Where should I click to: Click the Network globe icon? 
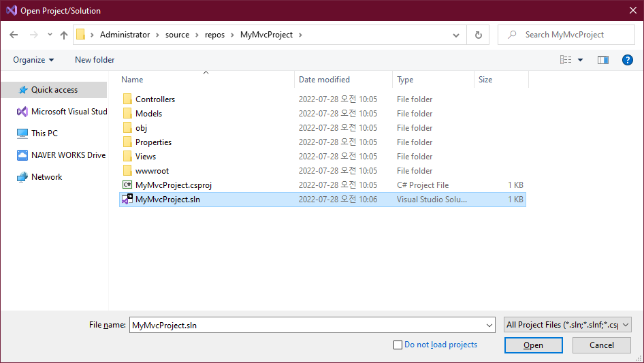(22, 177)
